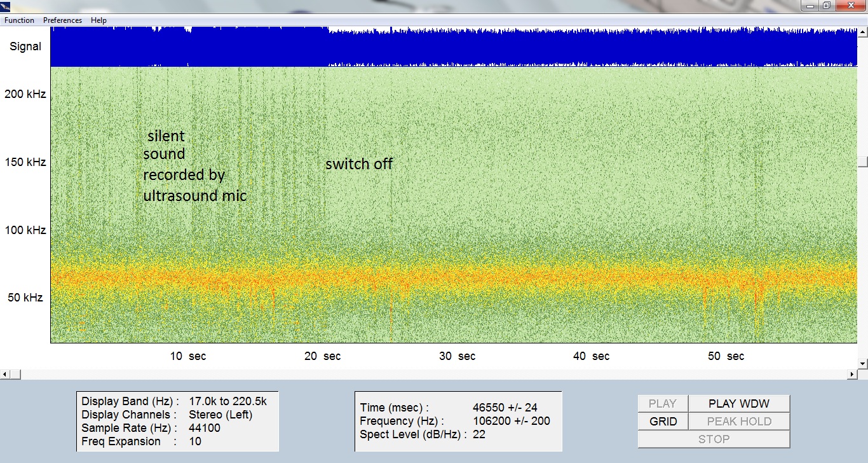
Task: Minimize the spectrogram window
Action: tap(809, 6)
